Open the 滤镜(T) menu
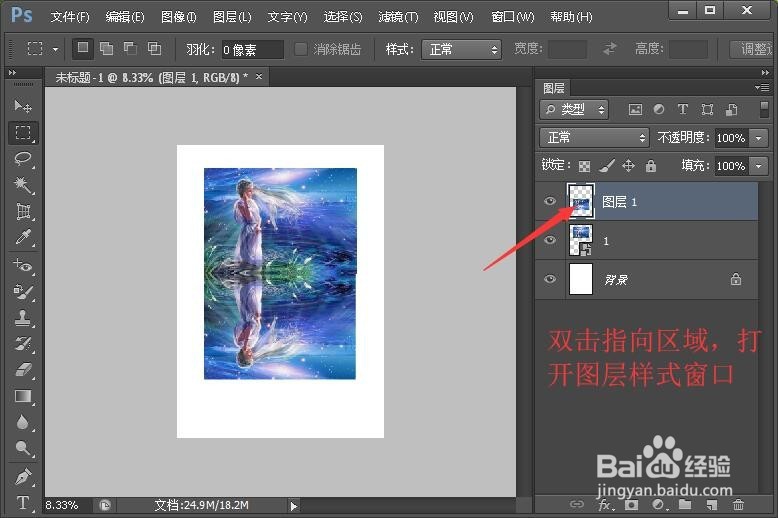Viewport: 778px width, 518px height. 398,17
